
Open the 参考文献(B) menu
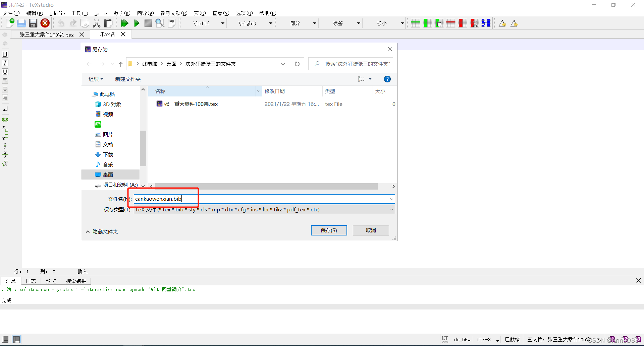174,13
